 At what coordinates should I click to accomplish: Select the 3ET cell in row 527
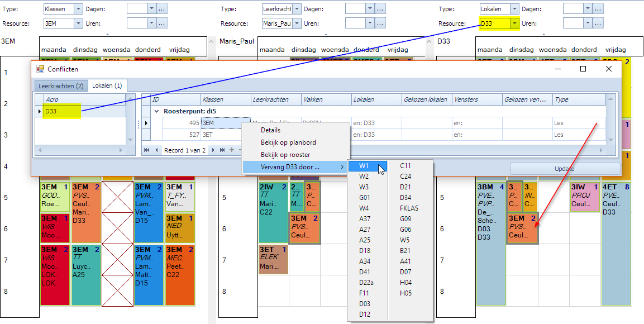[226, 134]
